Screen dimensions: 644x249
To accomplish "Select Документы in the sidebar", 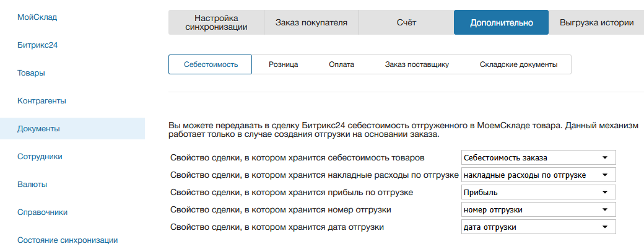I will [38, 129].
